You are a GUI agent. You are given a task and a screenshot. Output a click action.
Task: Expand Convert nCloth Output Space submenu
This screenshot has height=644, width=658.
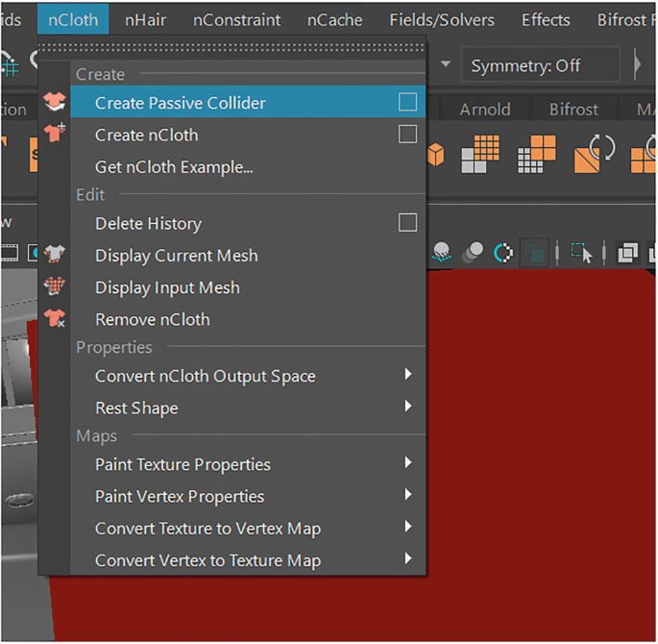pos(407,376)
